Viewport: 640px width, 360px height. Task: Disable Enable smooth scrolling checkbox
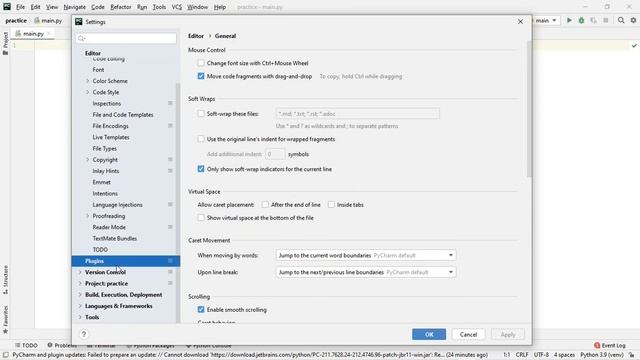pyautogui.click(x=201, y=309)
